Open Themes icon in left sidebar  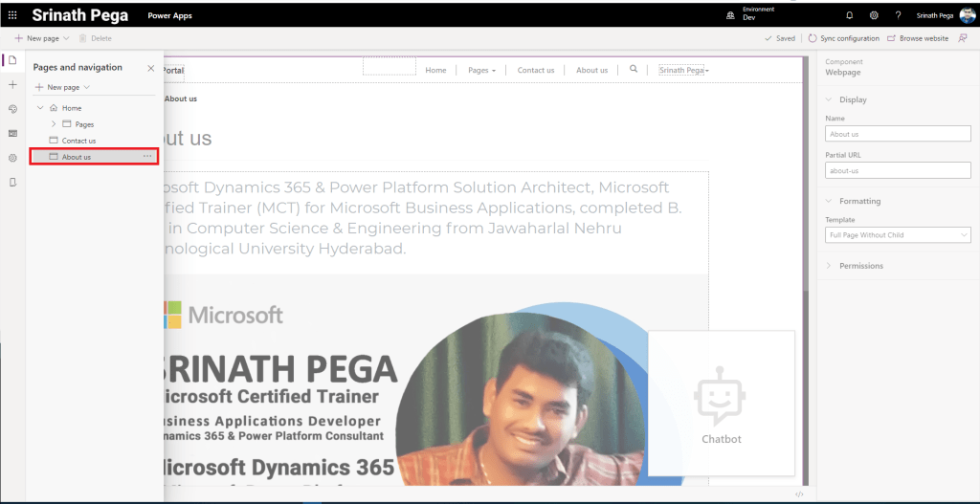coord(12,109)
